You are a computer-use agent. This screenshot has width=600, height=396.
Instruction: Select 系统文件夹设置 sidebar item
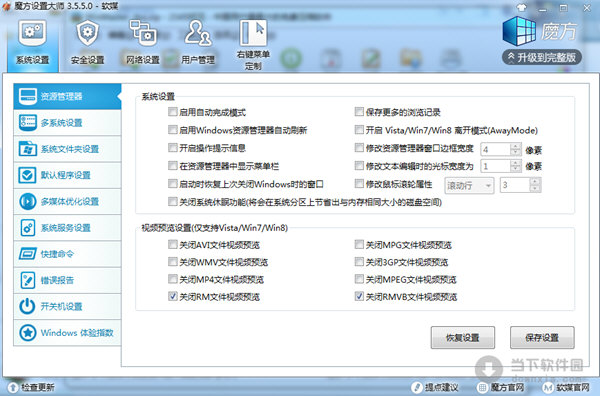67,149
